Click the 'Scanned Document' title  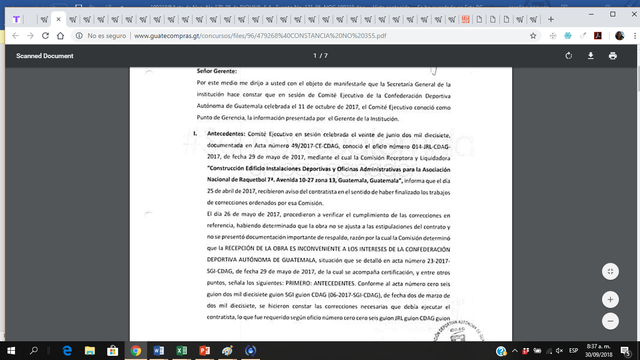(45, 56)
